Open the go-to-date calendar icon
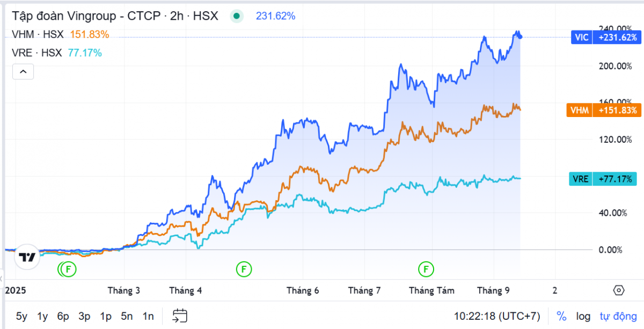 [180, 316]
